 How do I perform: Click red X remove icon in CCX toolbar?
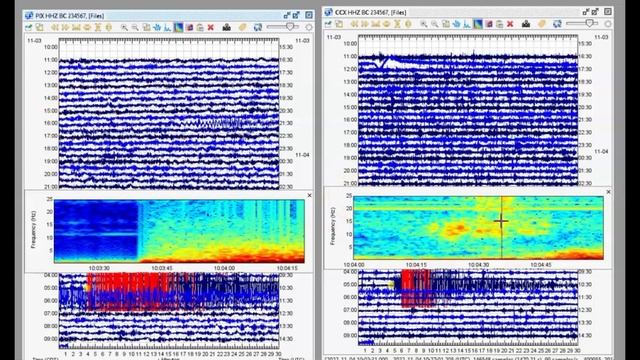(x=510, y=24)
